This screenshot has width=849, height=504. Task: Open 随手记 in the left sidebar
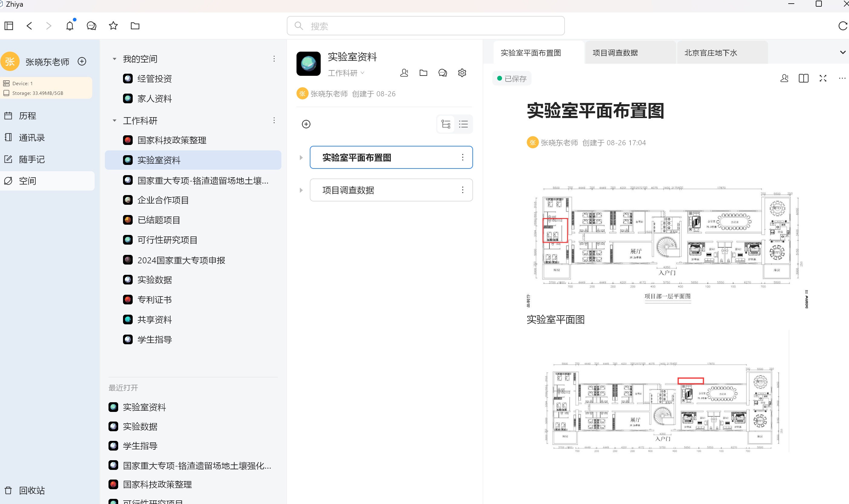pyautogui.click(x=32, y=159)
